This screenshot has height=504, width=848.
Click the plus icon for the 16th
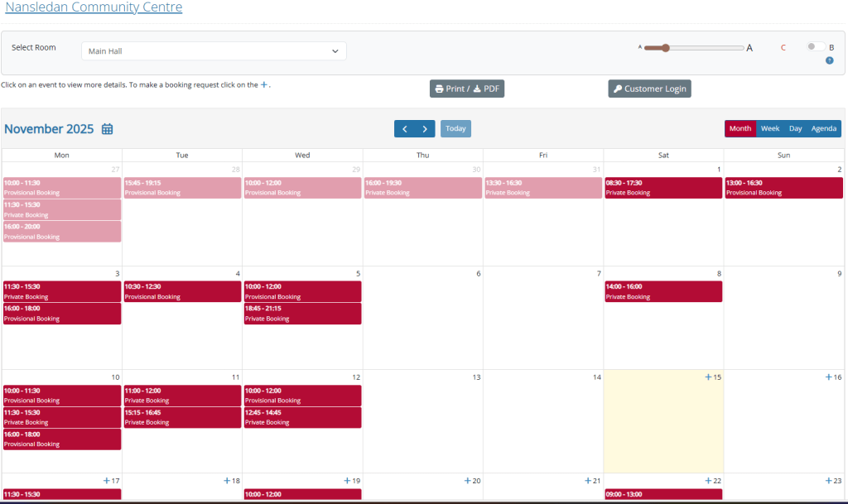(x=828, y=377)
